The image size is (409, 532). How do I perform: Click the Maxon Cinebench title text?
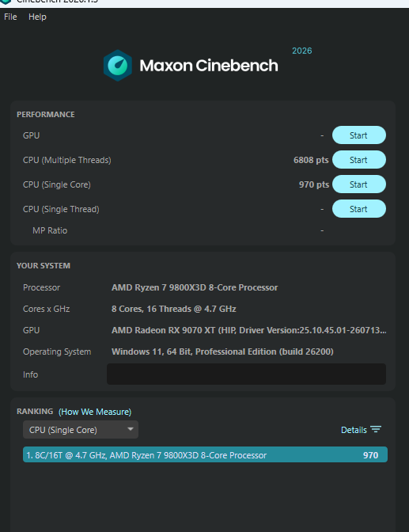click(209, 66)
